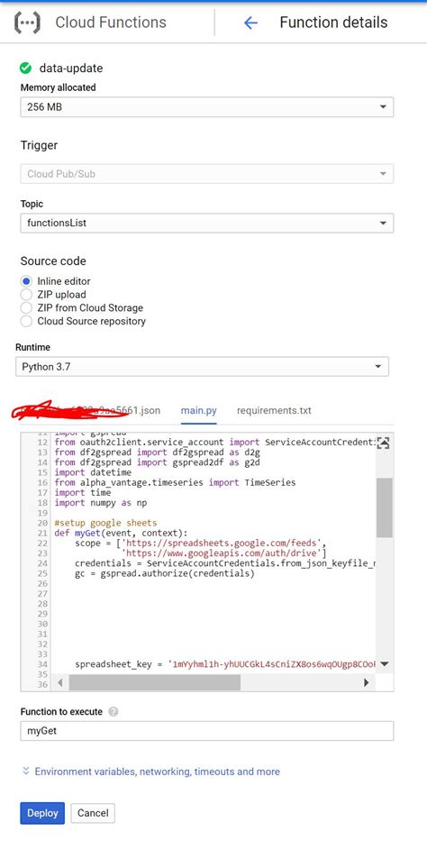Click the 'gc = gspread.authorize(credentials)' line
The image size is (427, 868).
[x=164, y=573]
